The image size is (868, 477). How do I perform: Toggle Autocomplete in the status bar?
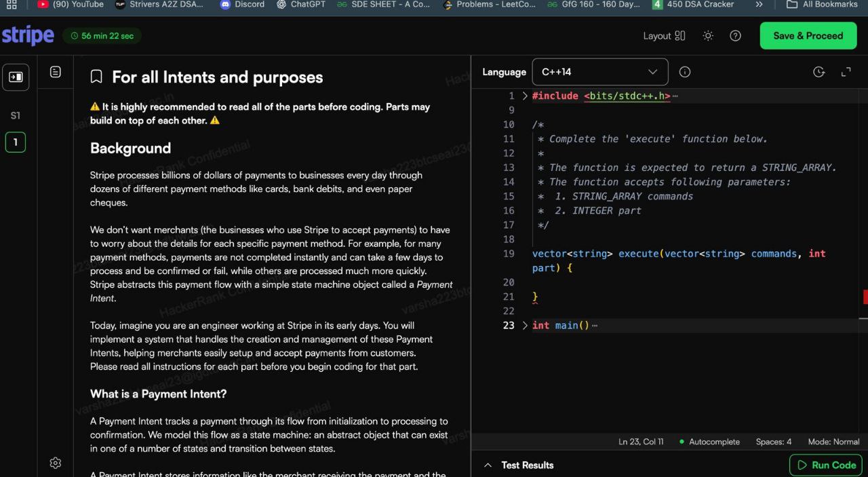(x=709, y=442)
